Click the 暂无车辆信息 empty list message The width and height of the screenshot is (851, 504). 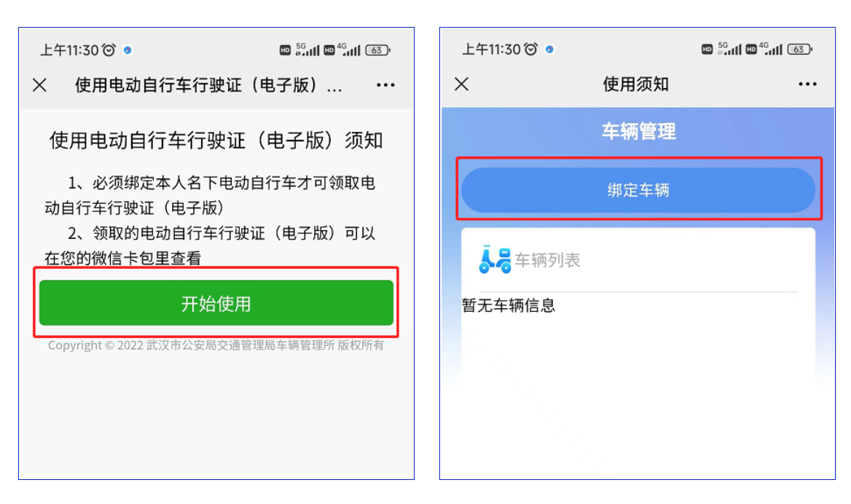click(509, 305)
